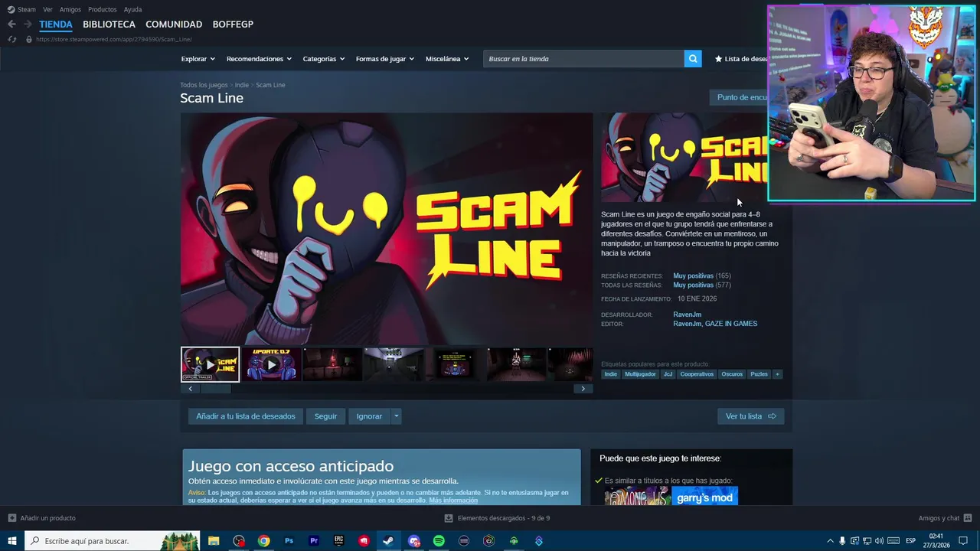The image size is (980, 551).
Task: Click the red Riot client taskbar icon
Action: 364,541
